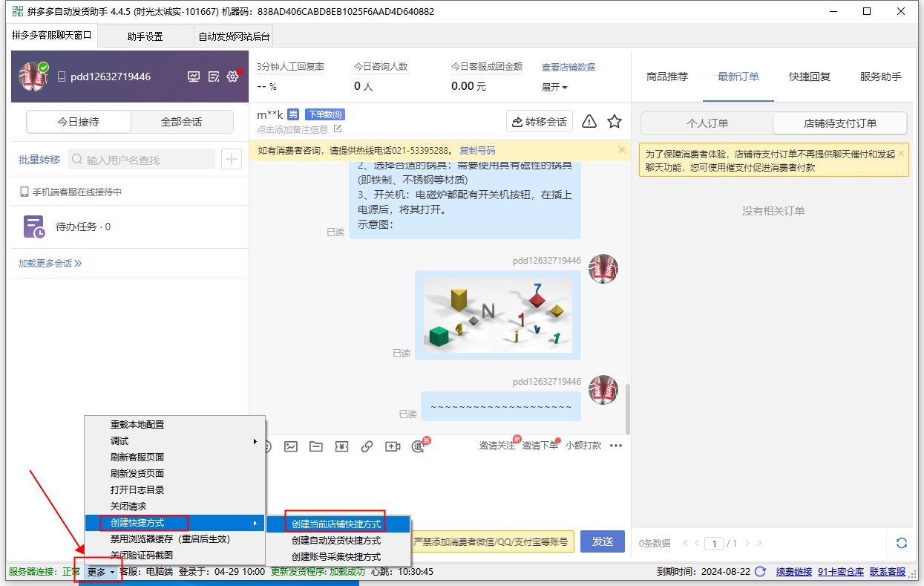Open the 服务助手 tab

click(881, 76)
